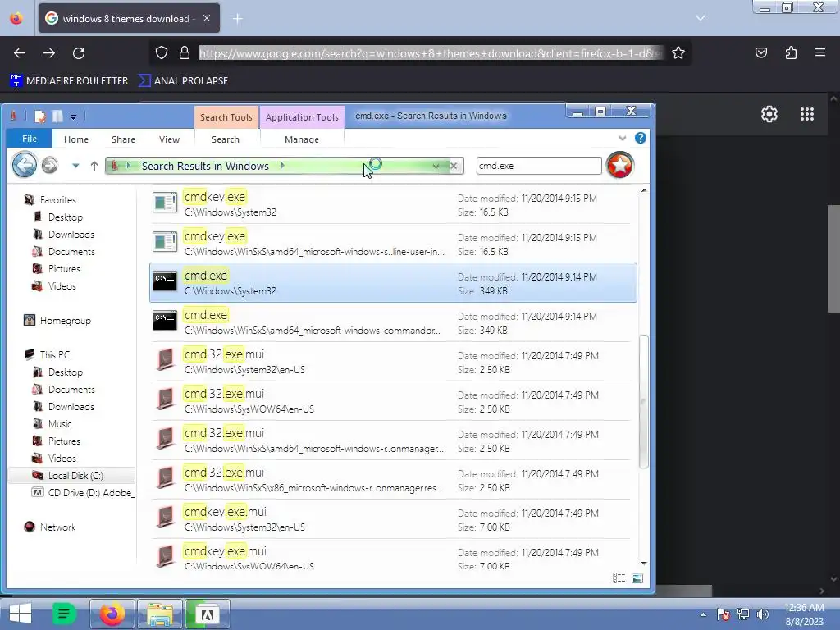Select Pictures under Favorites
The height and width of the screenshot is (630, 840).
[64, 268]
